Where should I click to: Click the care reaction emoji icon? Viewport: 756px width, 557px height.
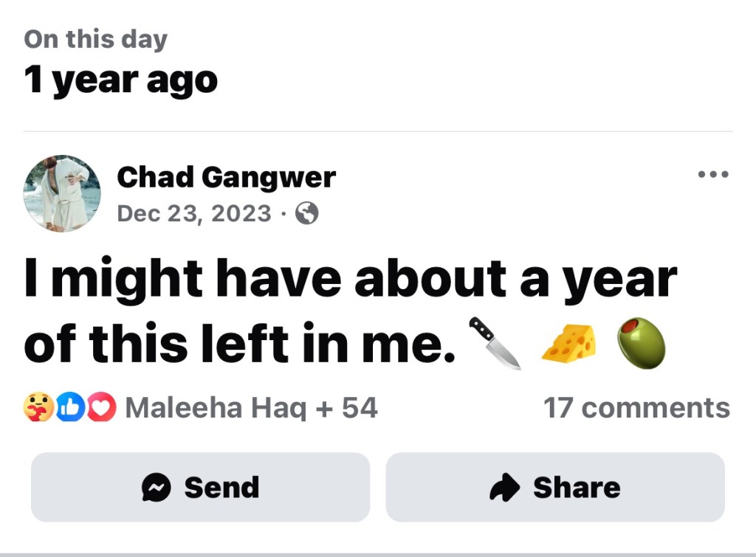[x=38, y=407]
